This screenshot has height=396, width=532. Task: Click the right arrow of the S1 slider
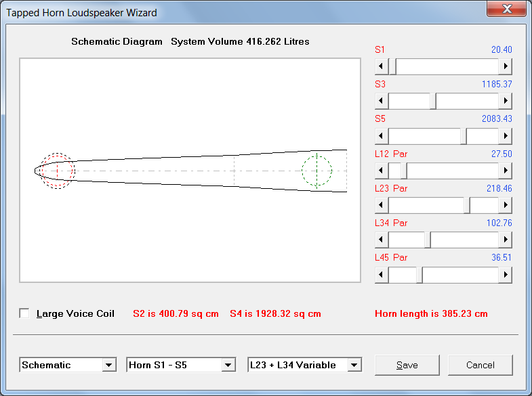click(505, 66)
